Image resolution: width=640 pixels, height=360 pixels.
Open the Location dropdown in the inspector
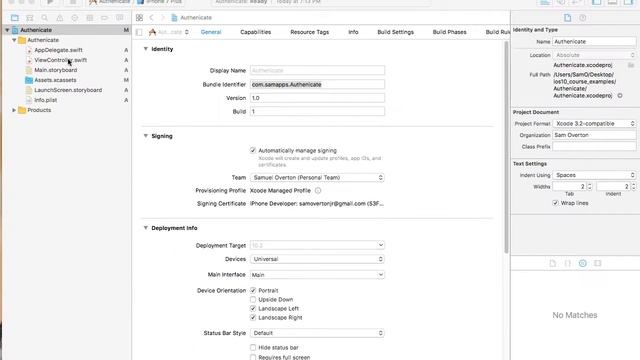pyautogui.click(x=594, y=55)
